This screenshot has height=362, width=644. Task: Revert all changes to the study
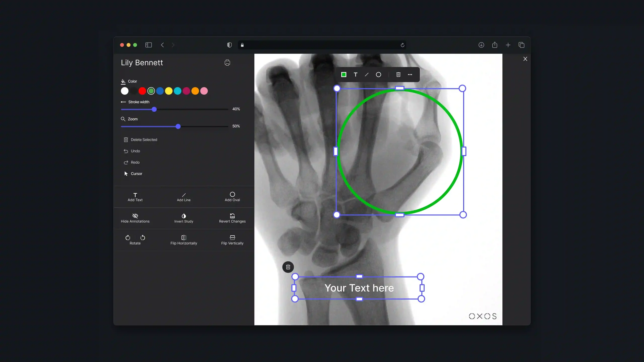point(232,218)
